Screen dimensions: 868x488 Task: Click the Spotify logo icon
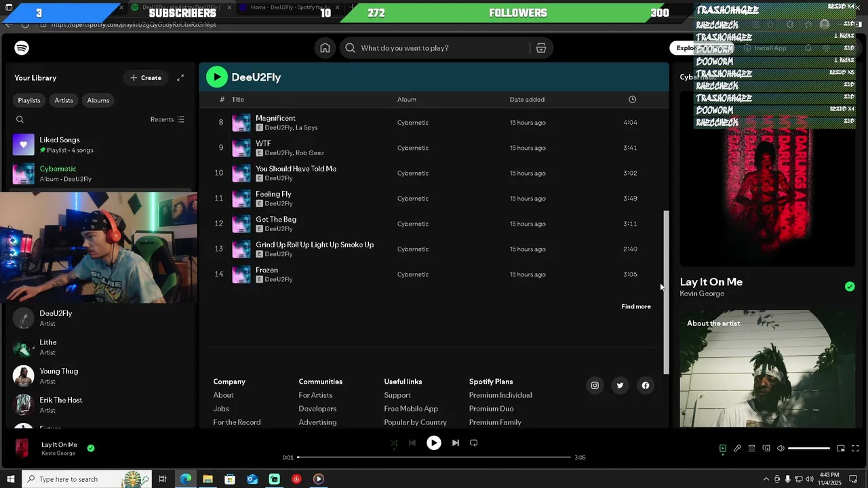(x=22, y=48)
